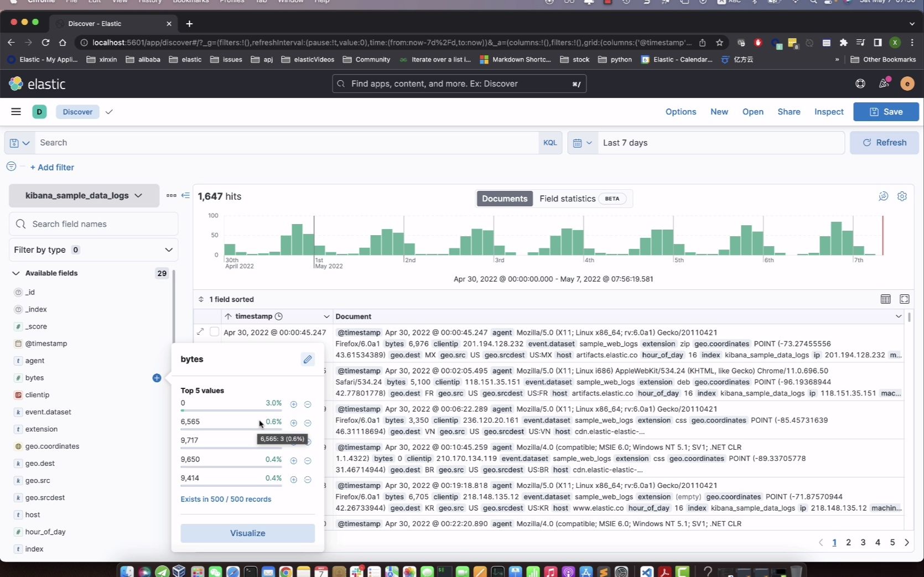
Task: Collapse the Available fields section
Action: (16, 273)
